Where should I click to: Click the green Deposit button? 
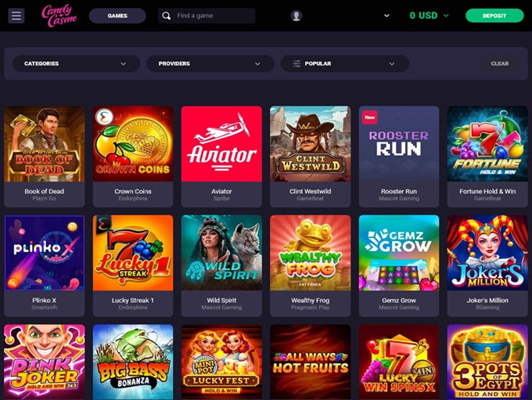pos(494,16)
